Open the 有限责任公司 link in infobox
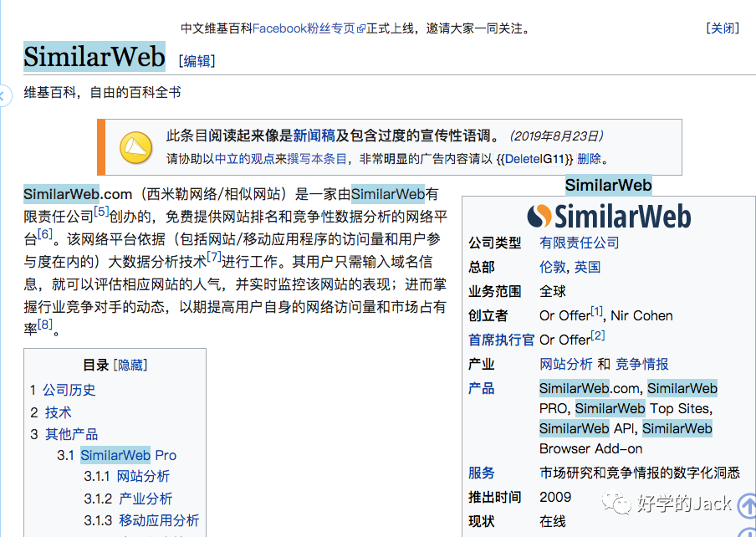The image size is (756, 537). tap(579, 243)
